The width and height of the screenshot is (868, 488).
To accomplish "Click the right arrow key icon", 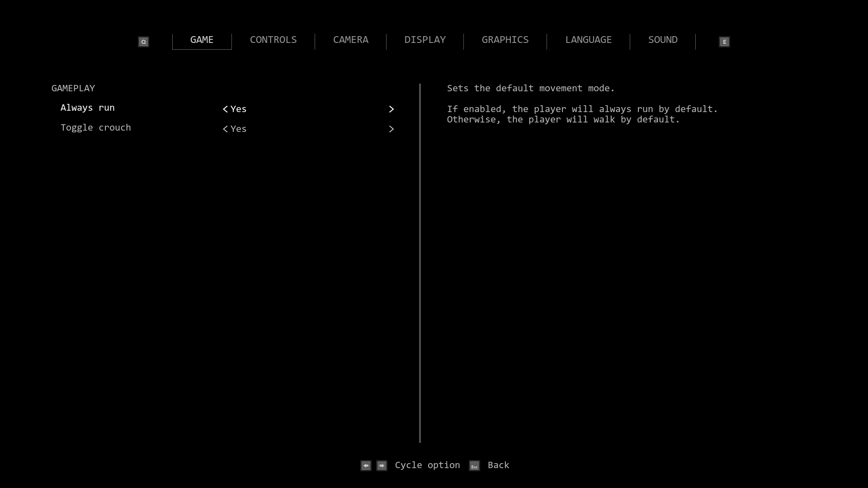I will pos(382,465).
